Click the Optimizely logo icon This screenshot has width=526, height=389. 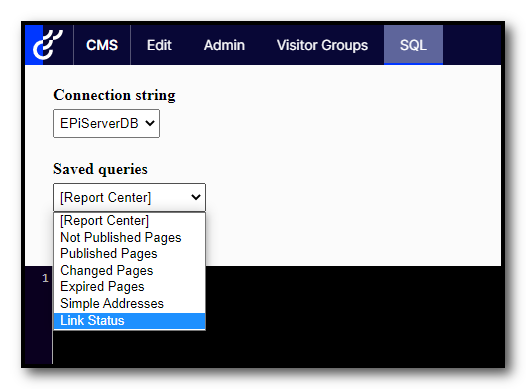coord(48,45)
